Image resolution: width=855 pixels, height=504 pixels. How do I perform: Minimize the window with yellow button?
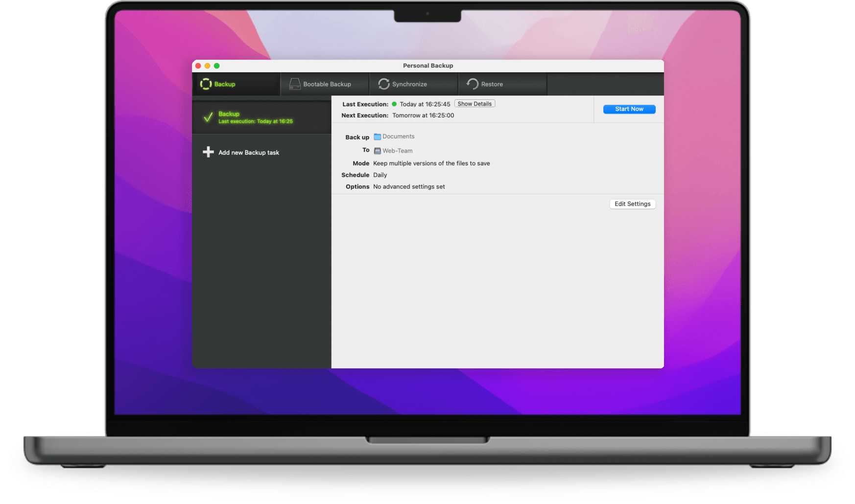[x=207, y=66]
